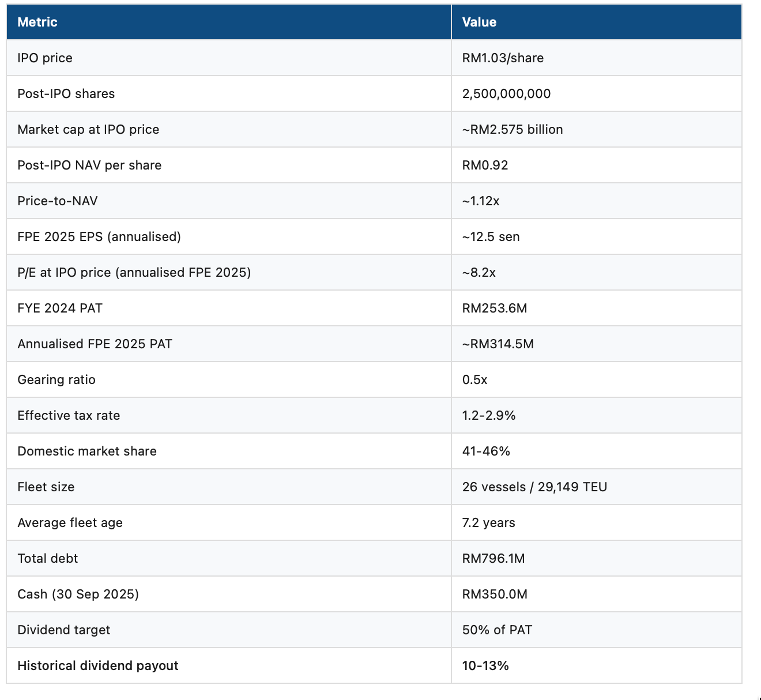Click the Value column header
761x700 pixels.
(479, 22)
